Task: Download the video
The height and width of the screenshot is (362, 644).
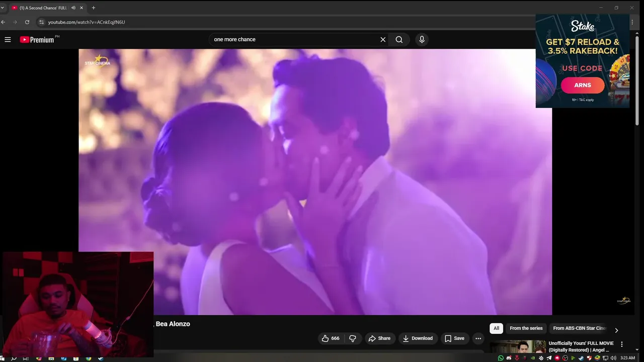Action: [x=418, y=338]
